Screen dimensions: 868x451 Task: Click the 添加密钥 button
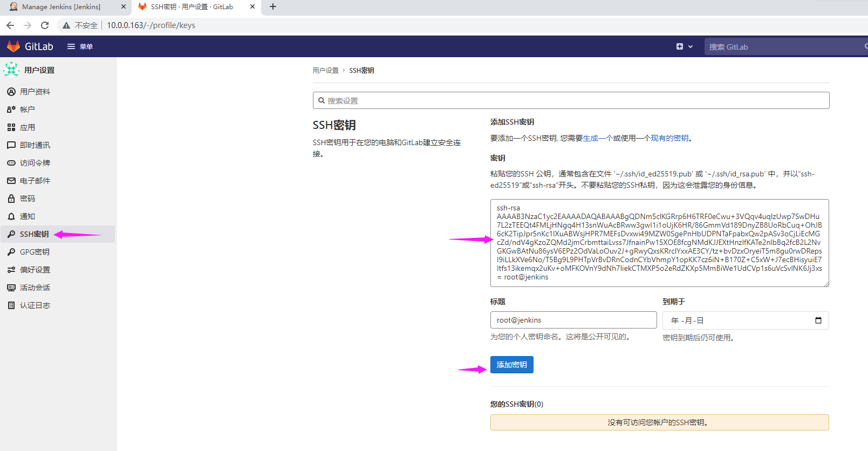tap(512, 365)
